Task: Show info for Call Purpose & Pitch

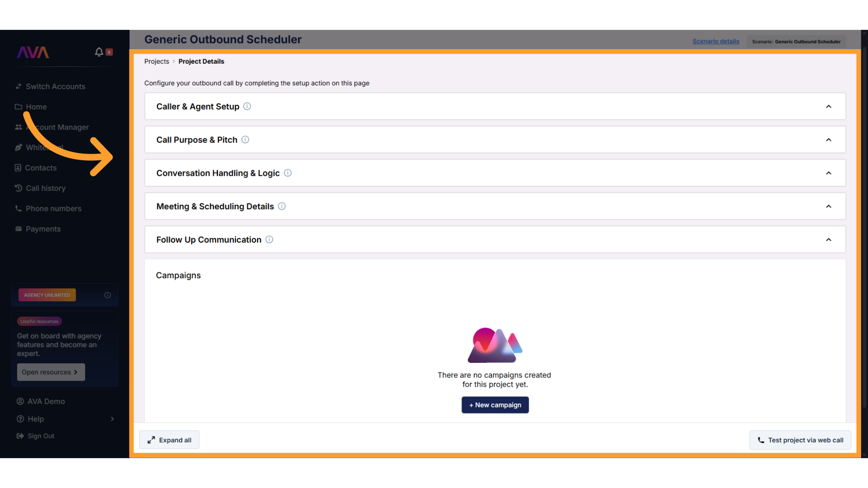Action: click(x=245, y=140)
